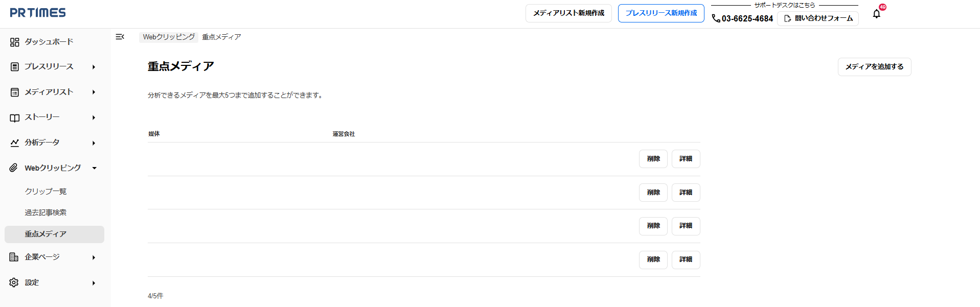Expand the メディアリスト submenu arrow
The height and width of the screenshot is (307, 980).
[94, 92]
